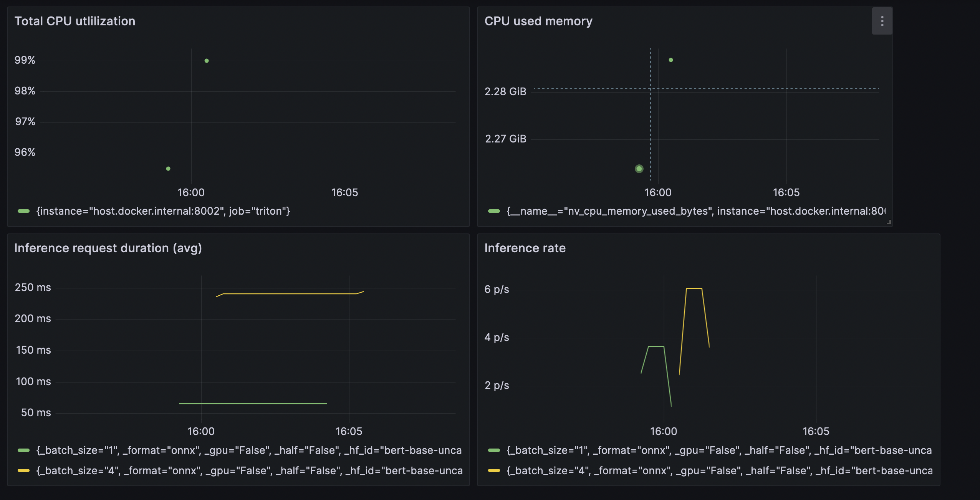The image size is (980, 500).
Task: Toggle triton series in CPU utilization legend
Action: 163,211
